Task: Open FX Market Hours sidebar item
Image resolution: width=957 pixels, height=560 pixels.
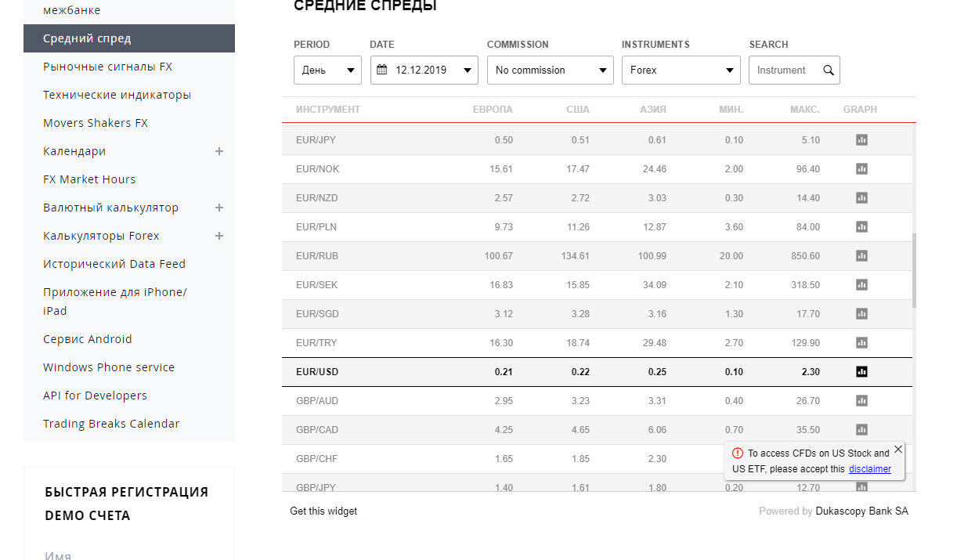Action: [89, 179]
